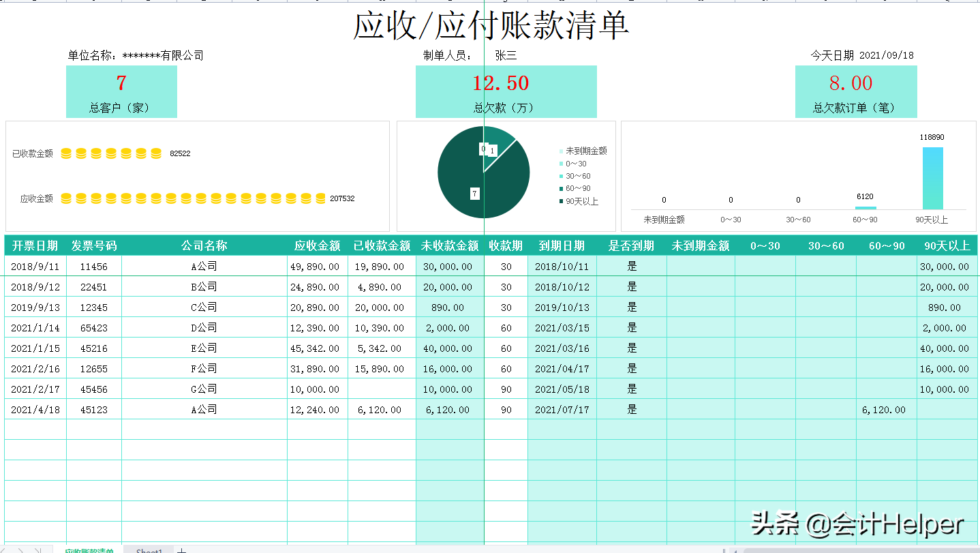Click the 收款期 cell 90 in the G公司 row
980x553 pixels.
pos(506,389)
